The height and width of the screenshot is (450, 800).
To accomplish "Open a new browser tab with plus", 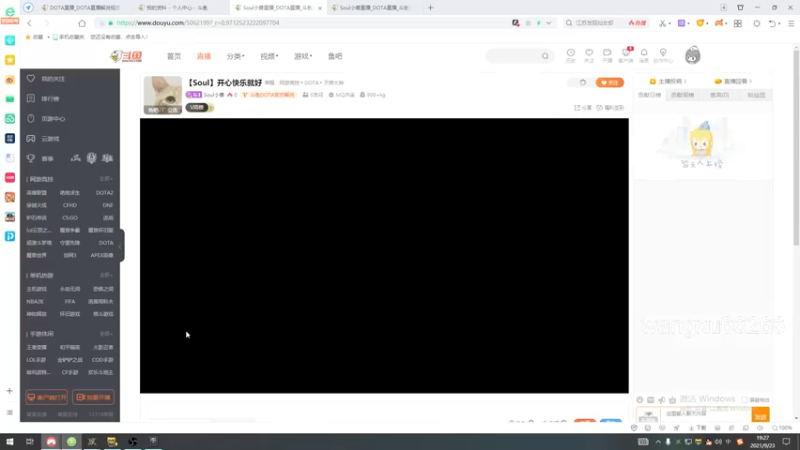I will tap(430, 8).
